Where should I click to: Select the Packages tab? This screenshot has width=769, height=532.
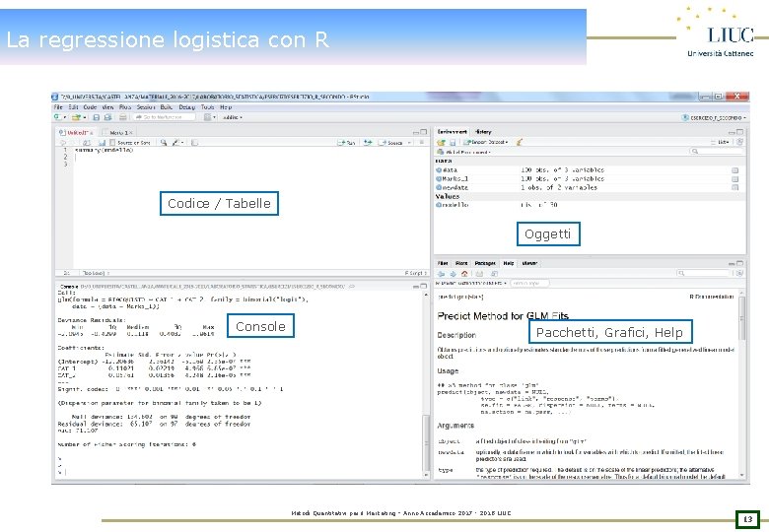[x=485, y=263]
